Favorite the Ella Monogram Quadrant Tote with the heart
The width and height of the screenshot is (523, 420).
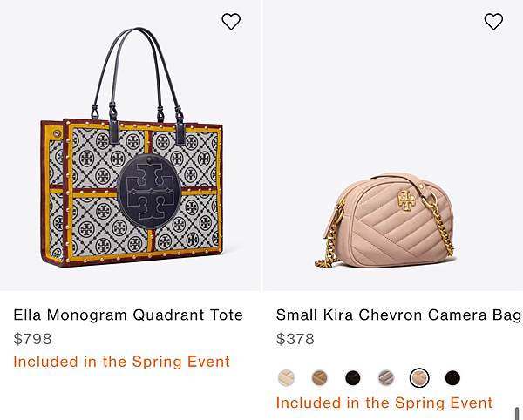click(231, 22)
